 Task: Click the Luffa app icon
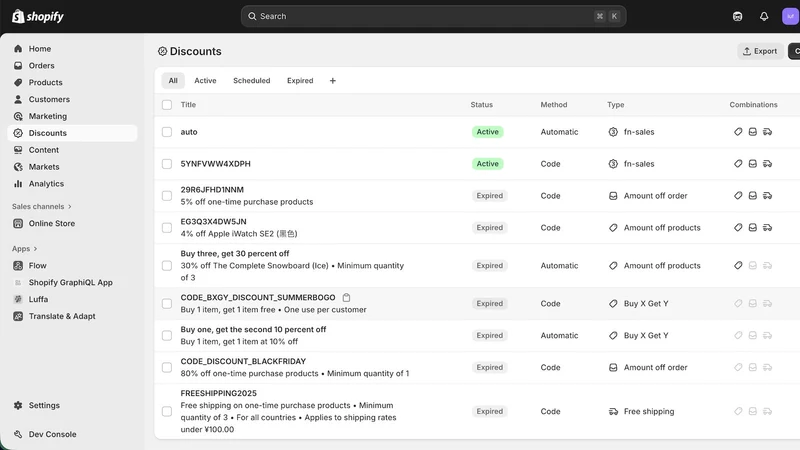tap(18, 299)
